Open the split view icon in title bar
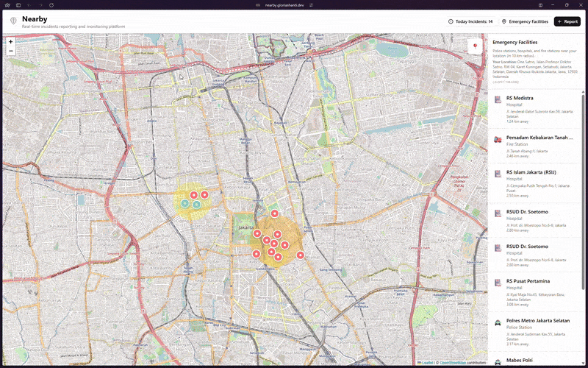588x368 pixels. (x=540, y=5)
